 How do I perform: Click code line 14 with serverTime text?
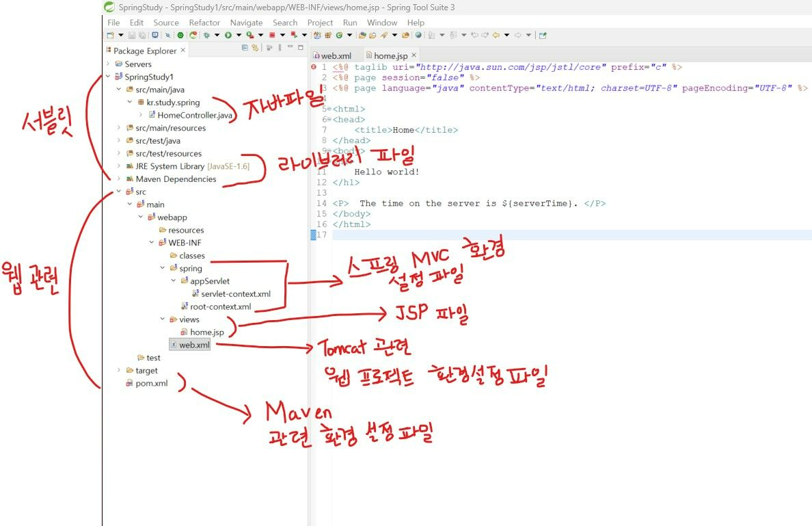point(469,203)
